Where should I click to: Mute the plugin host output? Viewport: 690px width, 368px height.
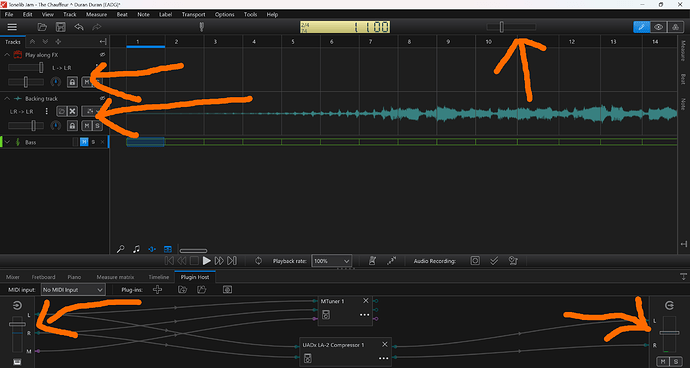(x=663, y=362)
